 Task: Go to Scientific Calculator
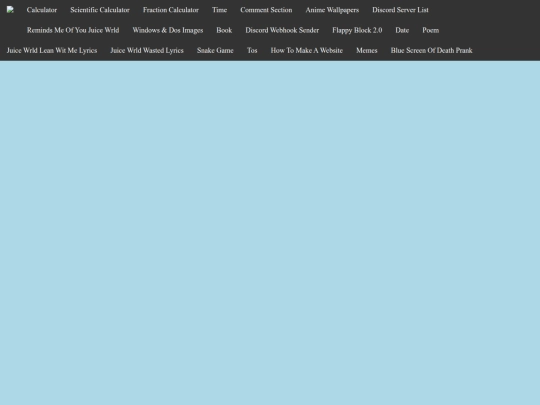tap(100, 10)
